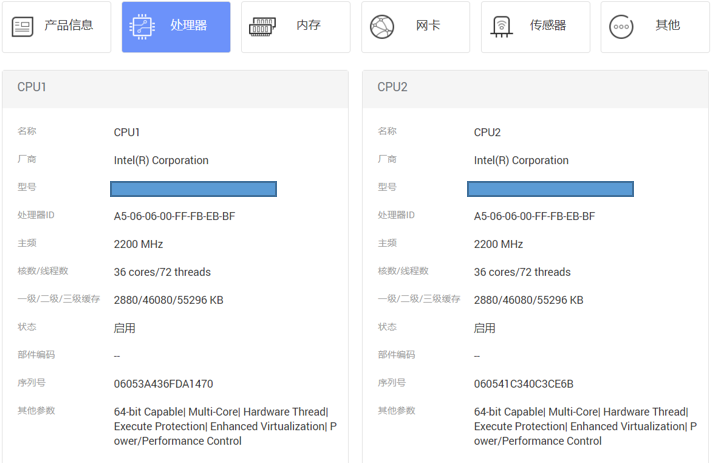Click the redacted model bar for CPU1
The image size is (727, 468).
point(193,189)
